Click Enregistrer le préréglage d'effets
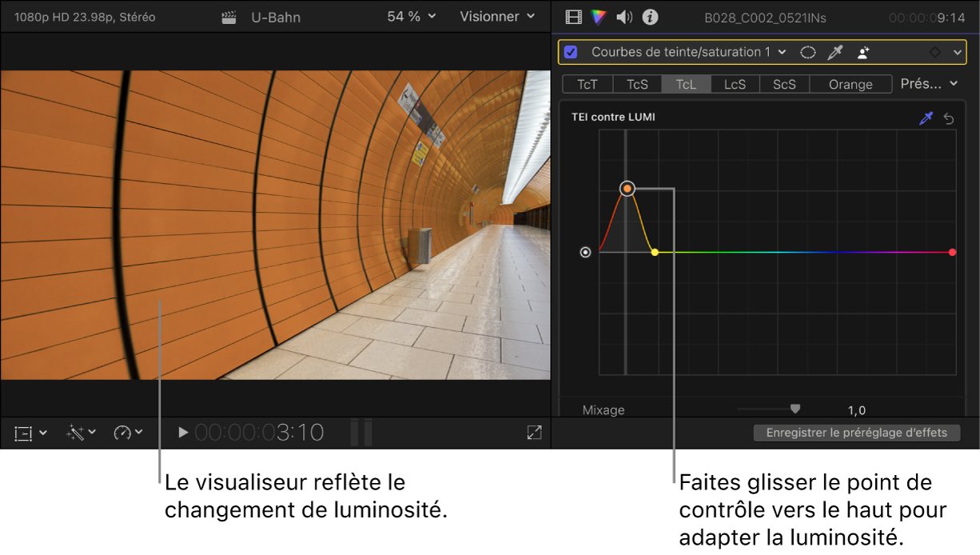This screenshot has height=555, width=980. click(857, 433)
